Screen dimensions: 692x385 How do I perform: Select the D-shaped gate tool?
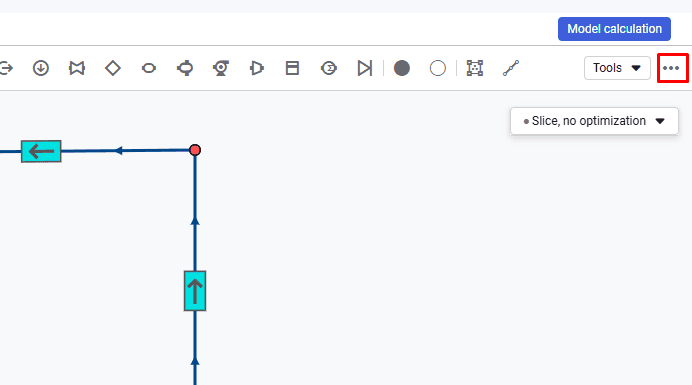click(x=256, y=68)
